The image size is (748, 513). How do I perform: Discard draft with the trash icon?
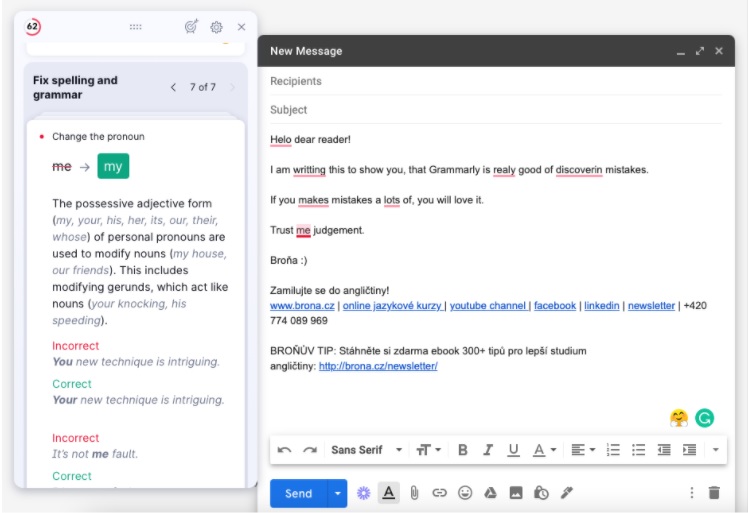click(x=714, y=493)
